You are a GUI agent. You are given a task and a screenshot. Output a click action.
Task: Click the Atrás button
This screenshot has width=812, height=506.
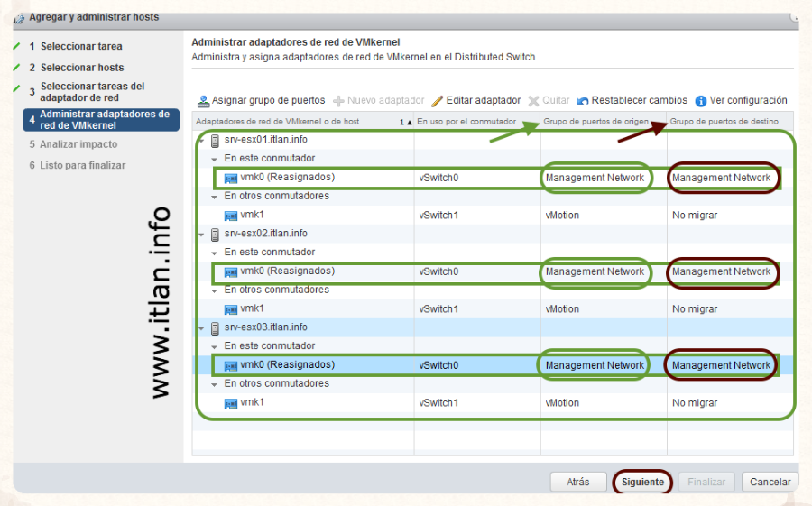click(x=577, y=483)
